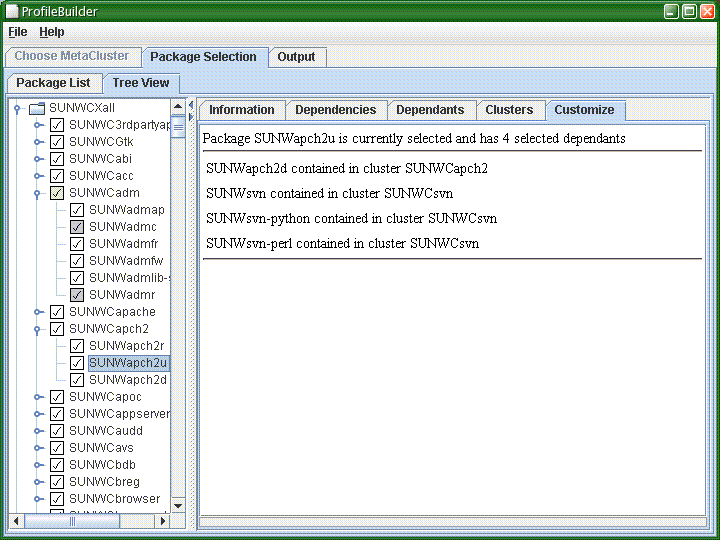Toggle the SUNWCbreg checkbox
Image resolution: width=720 pixels, height=540 pixels.
click(57, 482)
